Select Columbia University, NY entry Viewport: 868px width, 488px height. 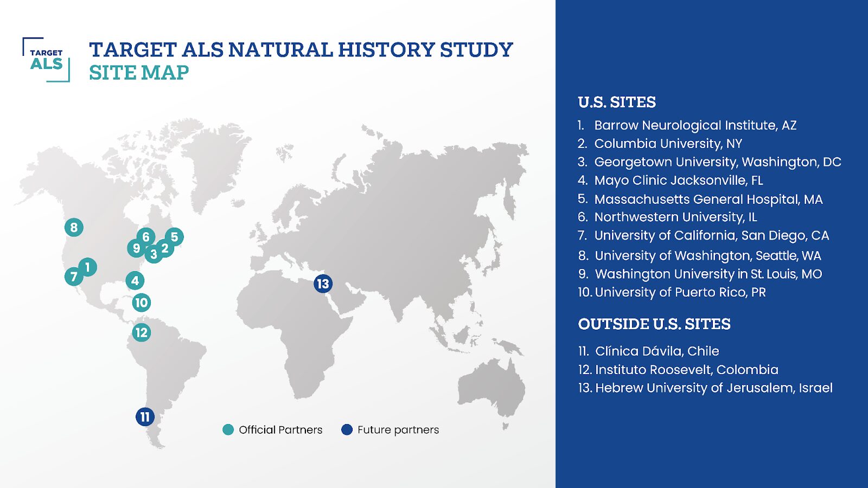[660, 144]
